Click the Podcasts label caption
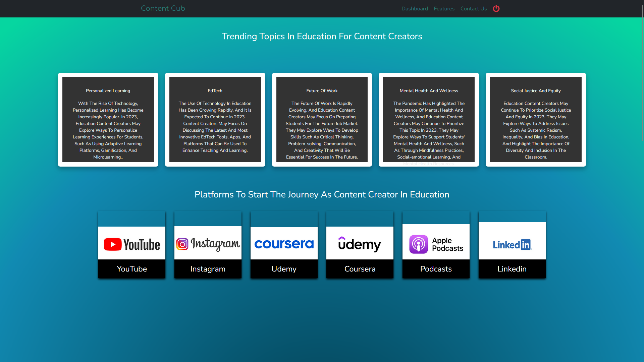 tap(436, 269)
